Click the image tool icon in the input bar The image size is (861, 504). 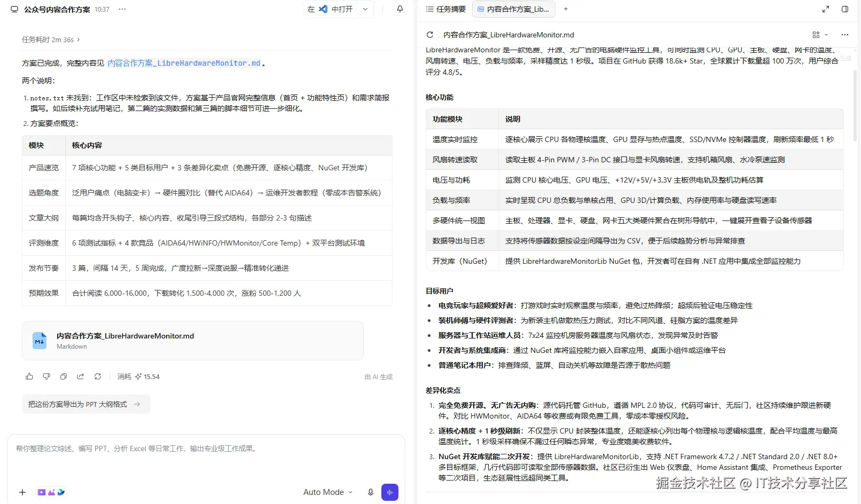pyautogui.click(x=51, y=492)
